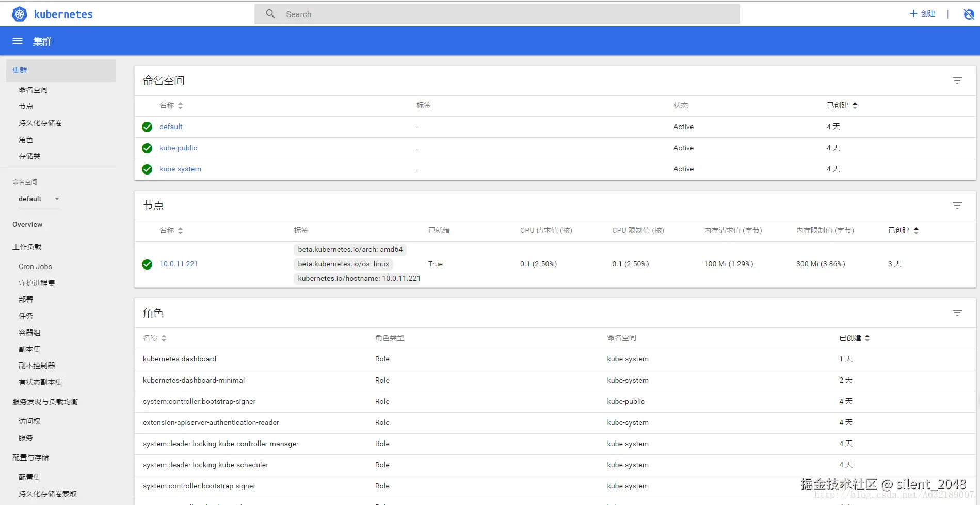Viewport: 980px width, 505px height.
Task: Click the kubernetes title link
Action: point(63,14)
